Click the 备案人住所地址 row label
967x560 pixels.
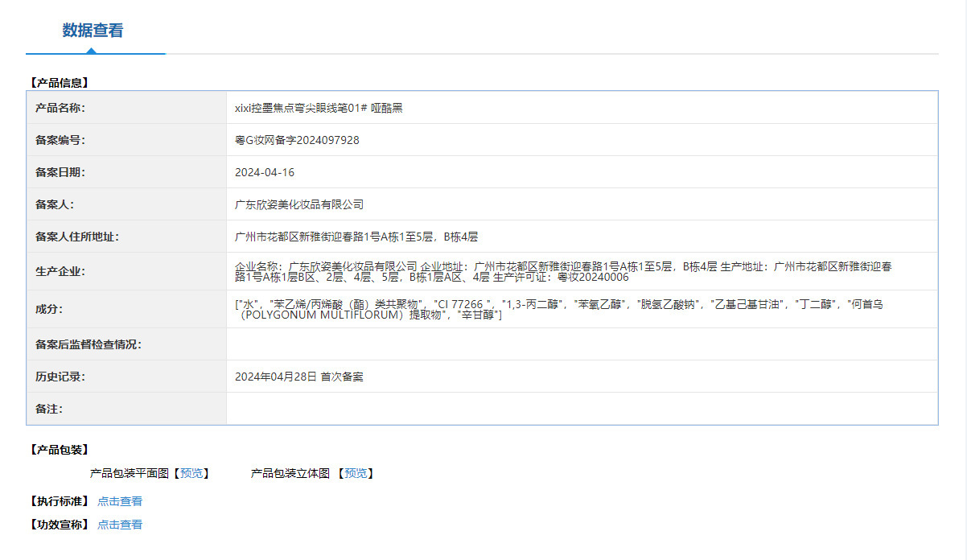[x=77, y=237]
